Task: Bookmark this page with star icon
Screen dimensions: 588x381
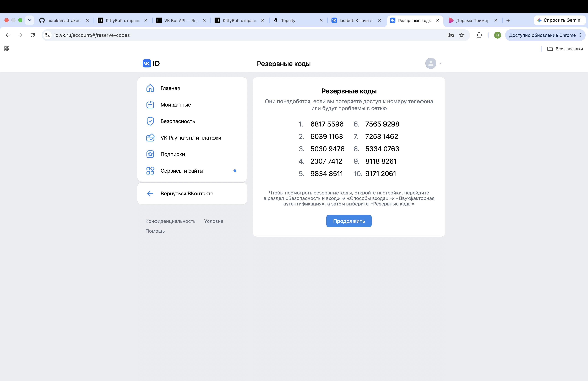Action: click(462, 35)
